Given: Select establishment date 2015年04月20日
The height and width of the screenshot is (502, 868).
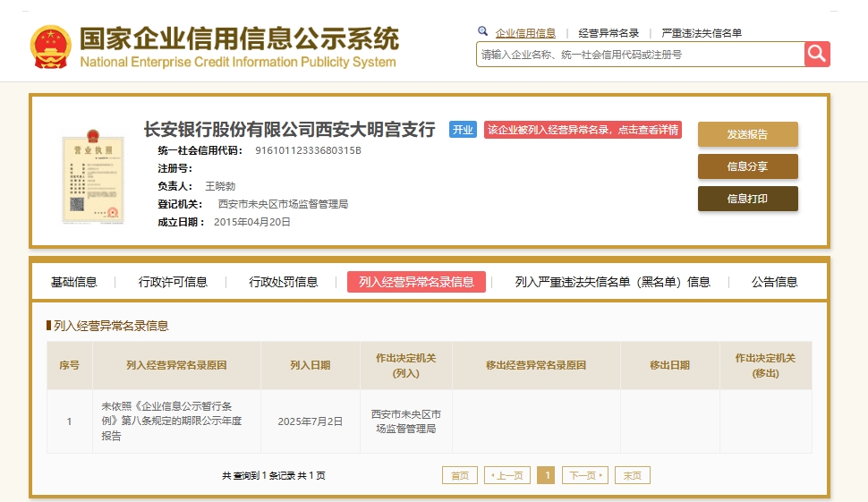Looking at the screenshot, I should pos(251,222).
